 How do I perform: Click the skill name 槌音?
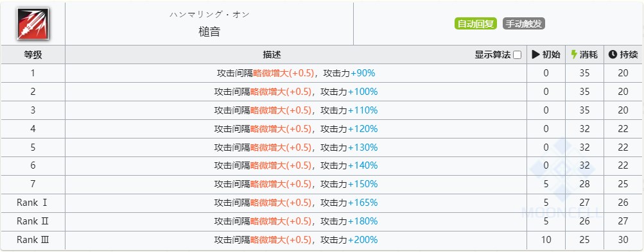[x=209, y=31]
